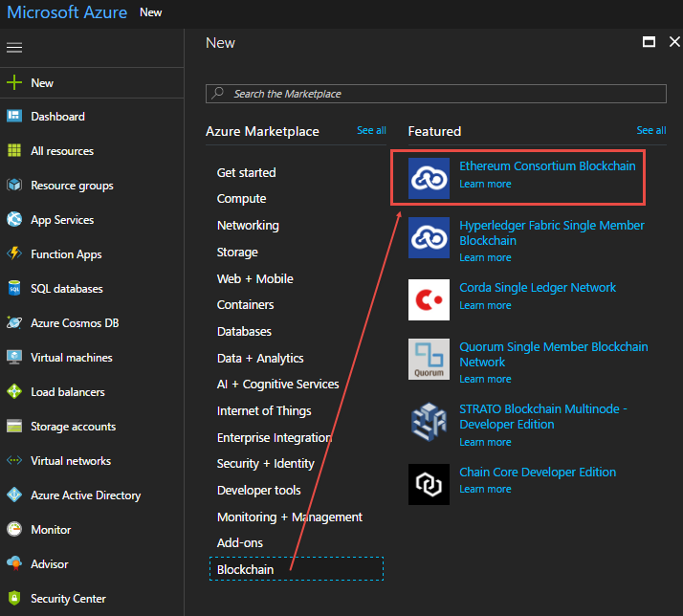Image resolution: width=683 pixels, height=616 pixels.
Task: Select the Databases category
Action: [x=244, y=332]
